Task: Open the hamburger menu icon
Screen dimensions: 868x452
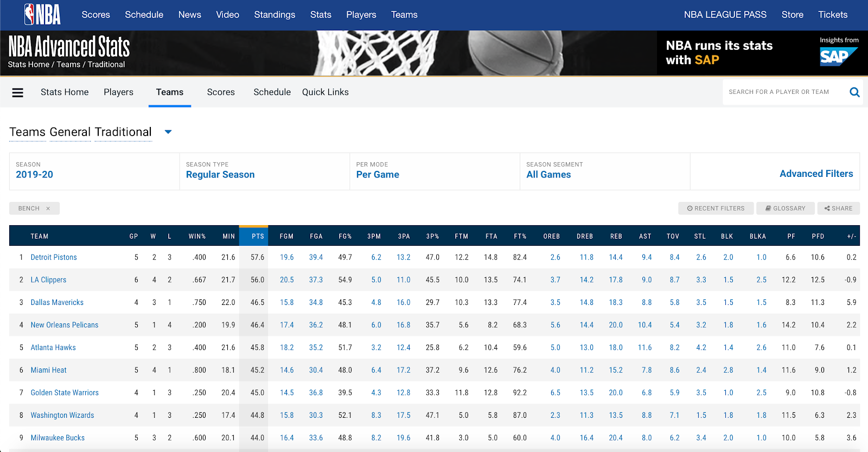Action: 18,93
